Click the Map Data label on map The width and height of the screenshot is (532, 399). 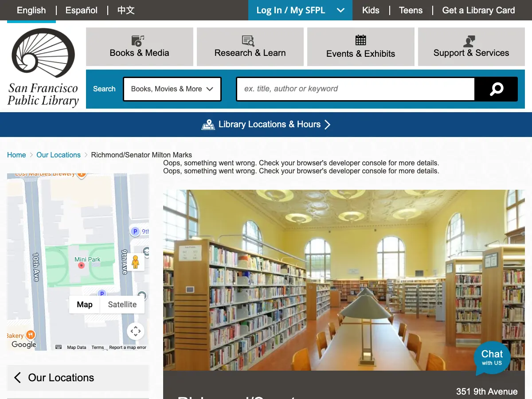click(77, 347)
